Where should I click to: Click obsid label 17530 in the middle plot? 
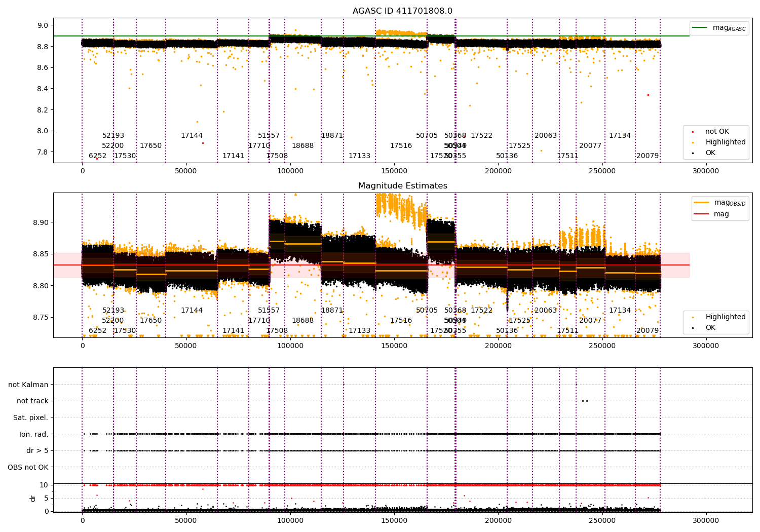125,331
